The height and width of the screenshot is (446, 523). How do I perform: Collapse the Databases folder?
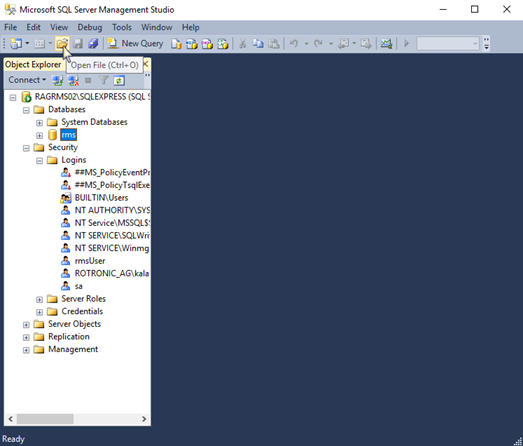(x=26, y=110)
